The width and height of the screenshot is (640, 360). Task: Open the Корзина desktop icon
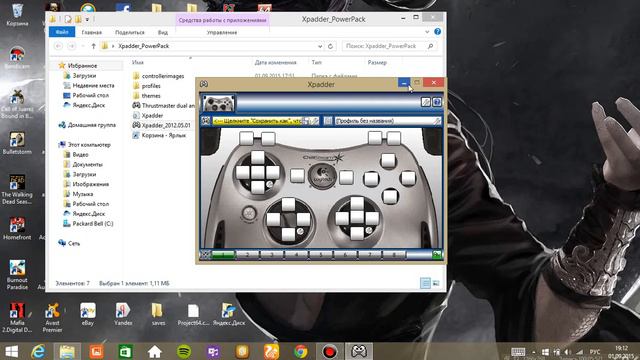(x=18, y=16)
